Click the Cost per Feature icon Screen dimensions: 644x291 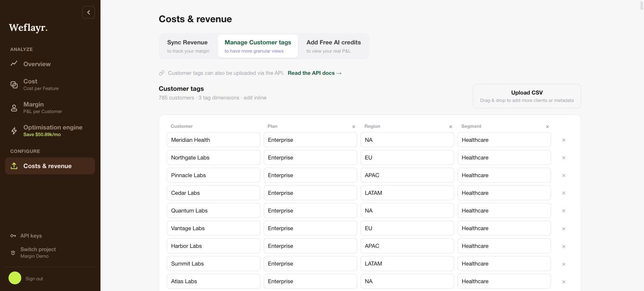[14, 85]
